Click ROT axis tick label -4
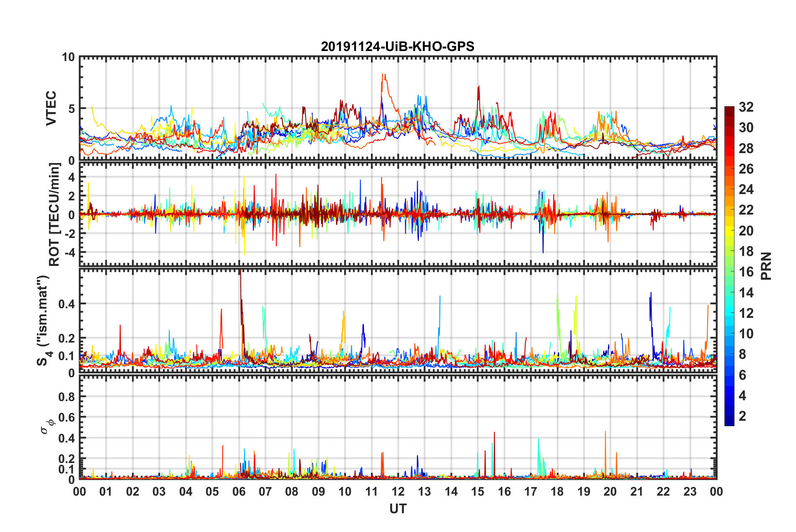 tap(70, 253)
